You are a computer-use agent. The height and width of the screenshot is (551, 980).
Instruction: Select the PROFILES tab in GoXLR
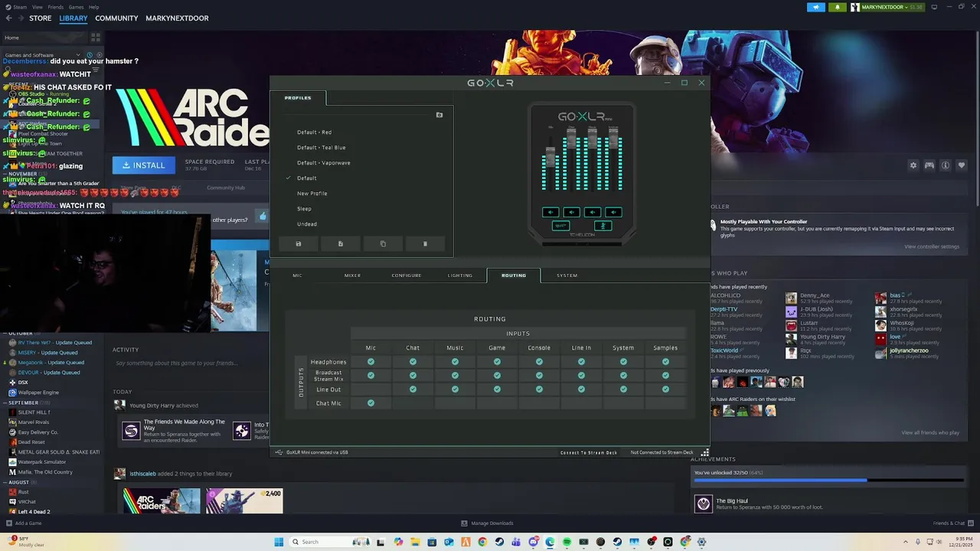click(x=298, y=98)
